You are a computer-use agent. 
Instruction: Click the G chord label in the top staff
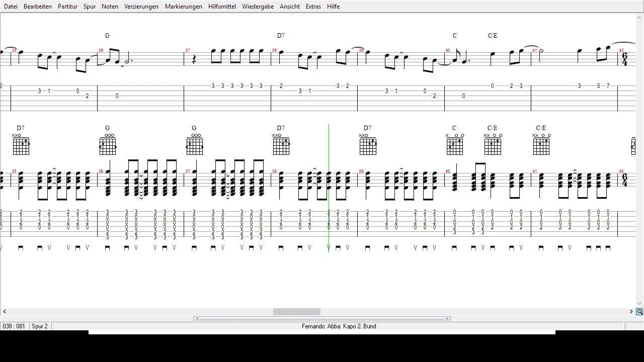[107, 36]
